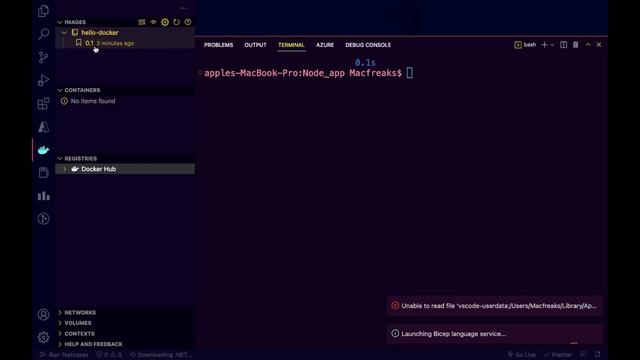Switch to the Debug Console tab
Image resolution: width=640 pixels, height=360 pixels.
368,45
